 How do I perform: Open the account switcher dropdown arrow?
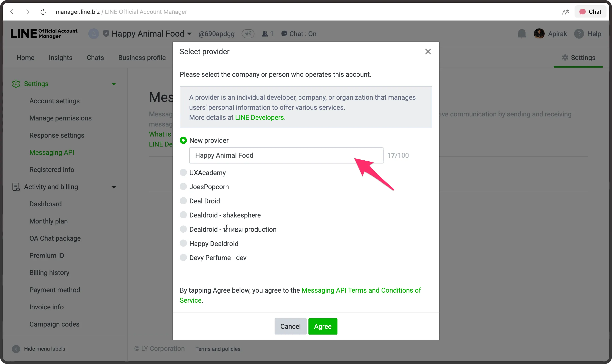pyautogui.click(x=189, y=34)
